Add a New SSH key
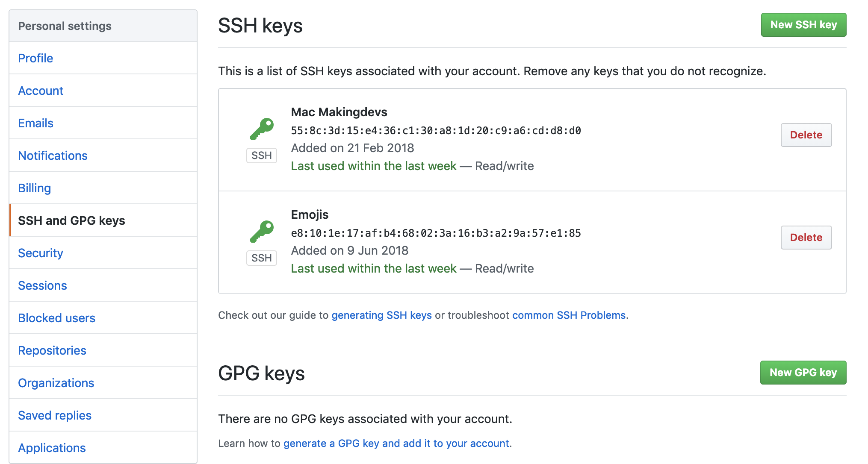The height and width of the screenshot is (464, 868). click(803, 25)
